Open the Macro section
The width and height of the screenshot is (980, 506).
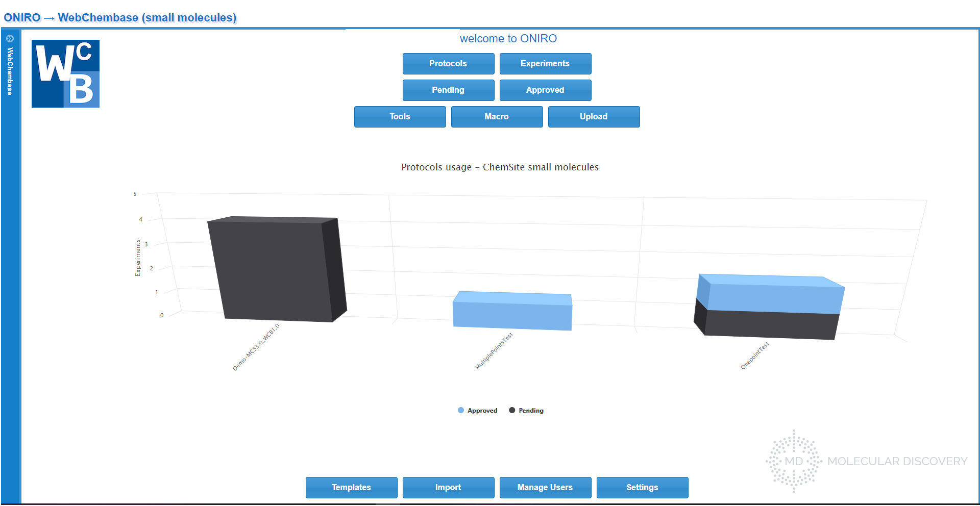[x=497, y=117]
